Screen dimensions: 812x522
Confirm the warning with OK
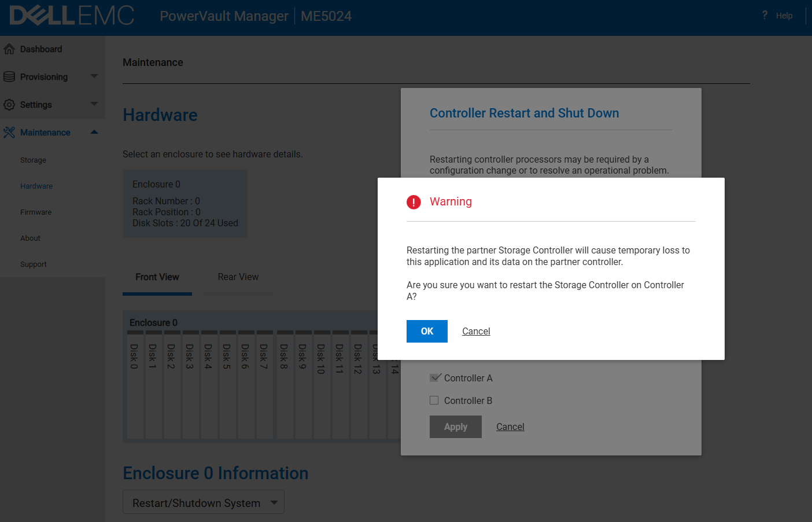[427, 330]
